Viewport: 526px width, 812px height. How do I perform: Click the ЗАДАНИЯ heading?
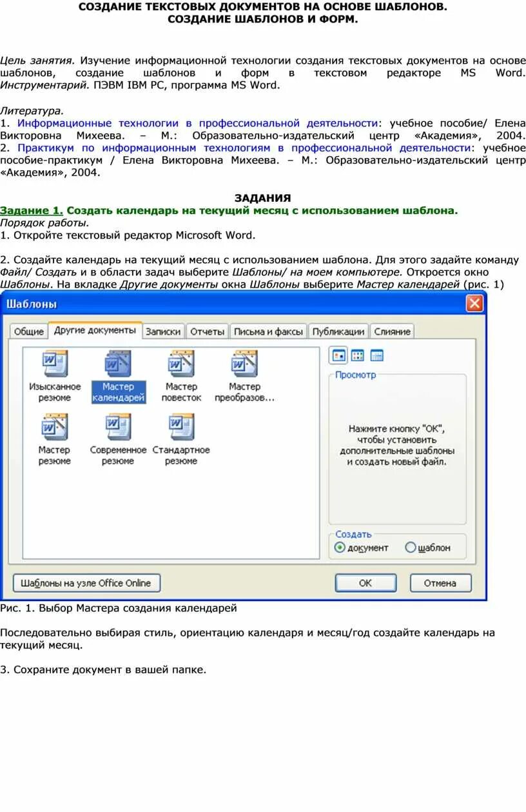tap(262, 198)
